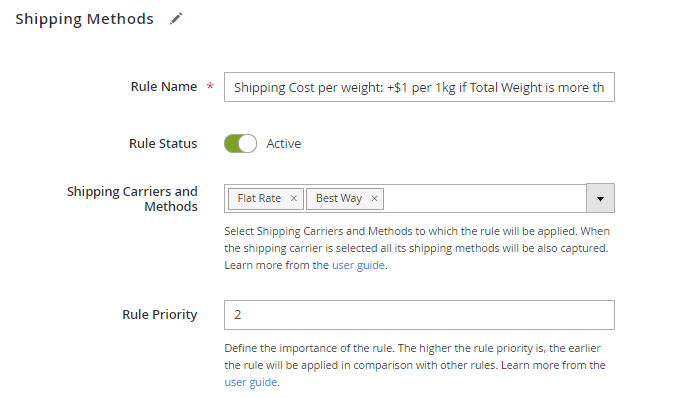Click the pencil edit icon beside Shipping Methods

click(x=176, y=19)
